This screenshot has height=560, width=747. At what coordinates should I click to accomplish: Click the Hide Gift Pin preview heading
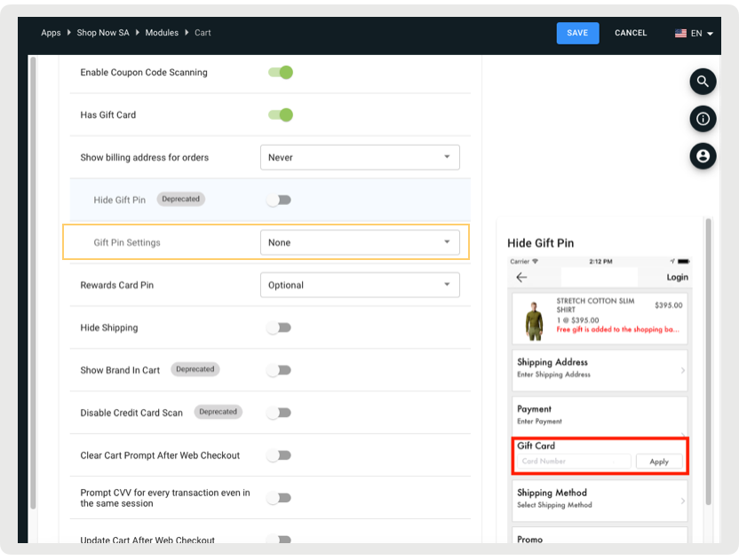point(541,243)
